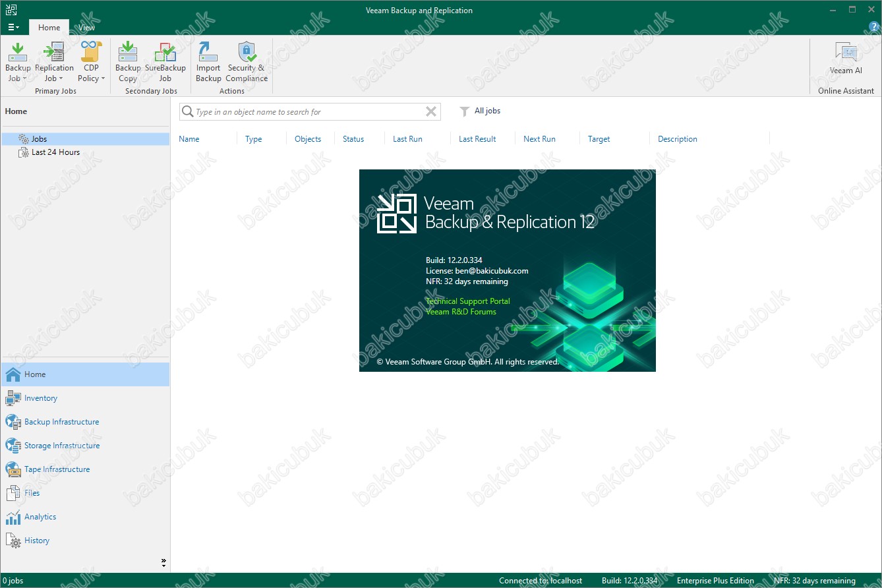Click 'NFR: 32 days remaining' in status bar
Viewport: 882px width, 588px height.
pos(815,581)
